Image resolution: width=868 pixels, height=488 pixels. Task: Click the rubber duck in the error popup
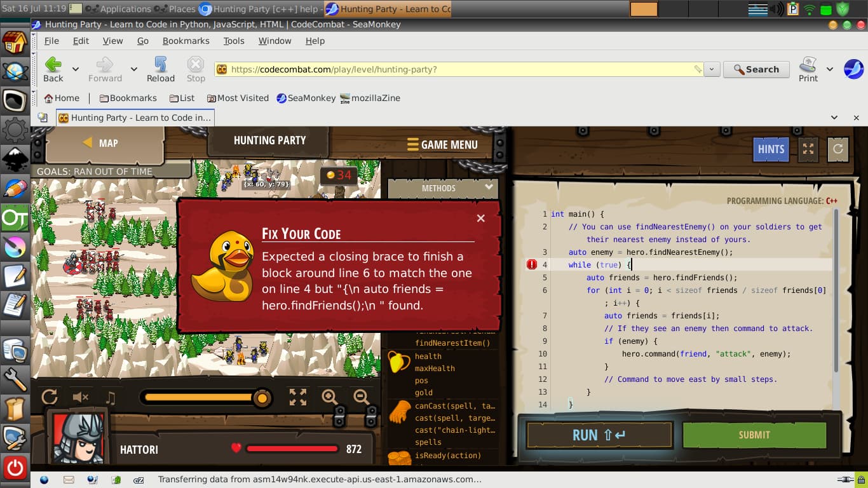[224, 266]
